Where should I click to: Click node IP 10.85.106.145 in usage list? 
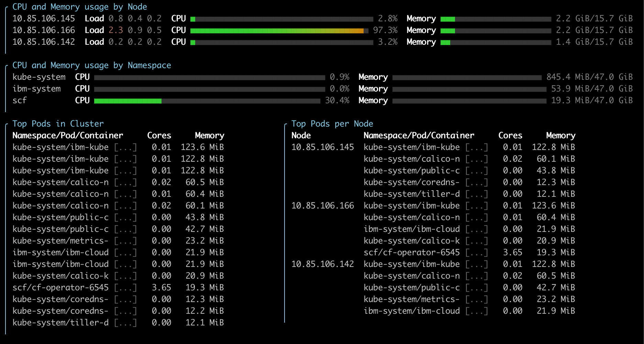point(44,19)
